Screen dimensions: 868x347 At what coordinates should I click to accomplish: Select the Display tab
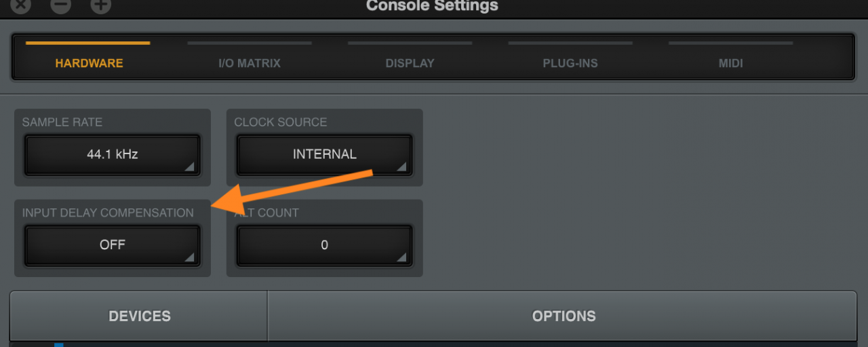[410, 63]
